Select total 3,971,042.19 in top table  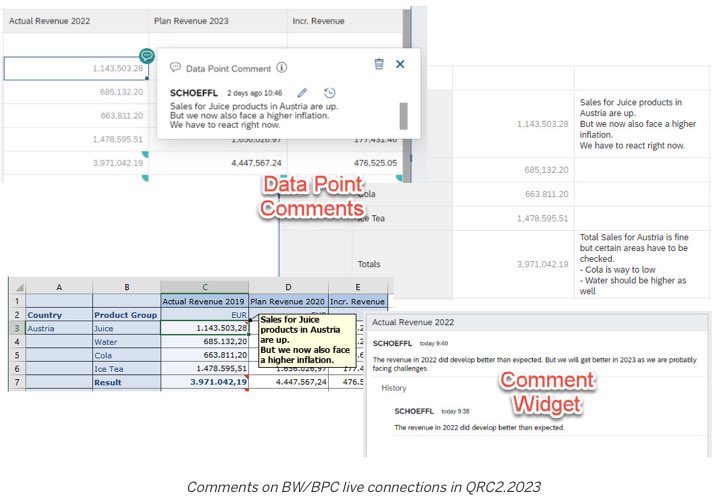pyautogui.click(x=76, y=163)
